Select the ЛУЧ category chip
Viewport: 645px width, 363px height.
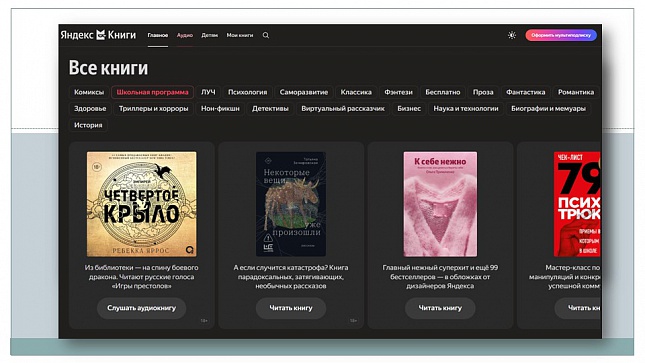(208, 92)
